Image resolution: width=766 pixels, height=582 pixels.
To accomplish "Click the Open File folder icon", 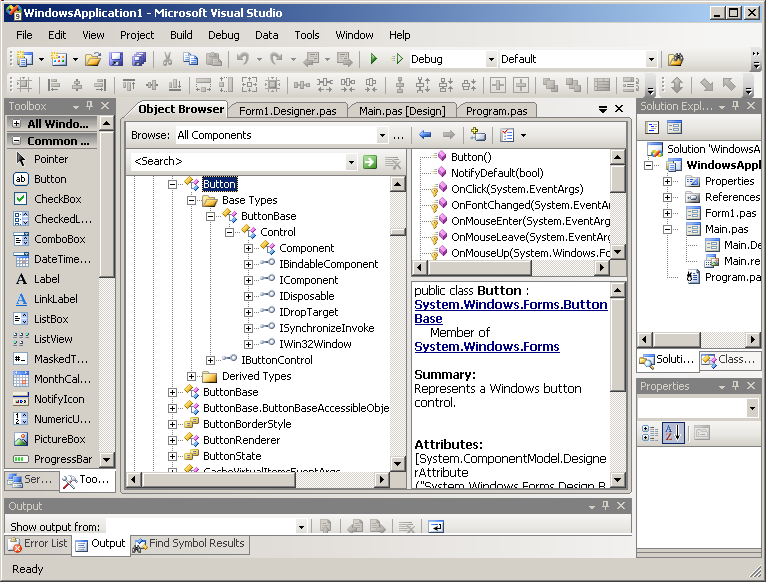I will 92,59.
